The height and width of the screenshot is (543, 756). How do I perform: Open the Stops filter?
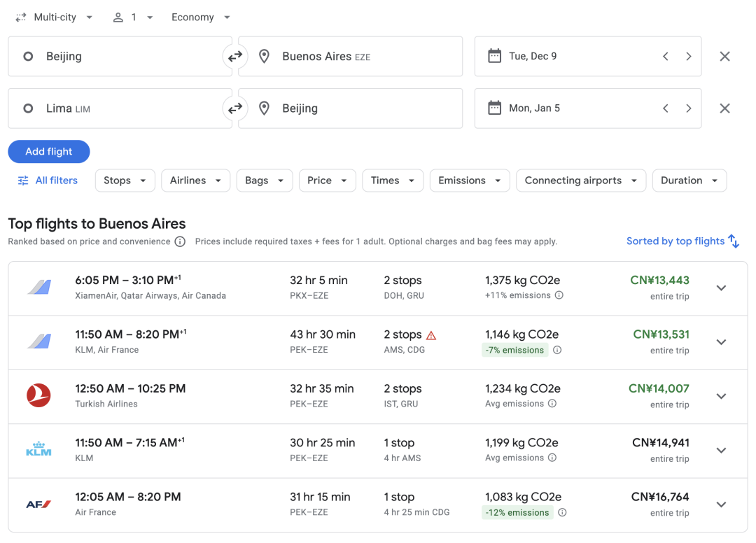[125, 181]
